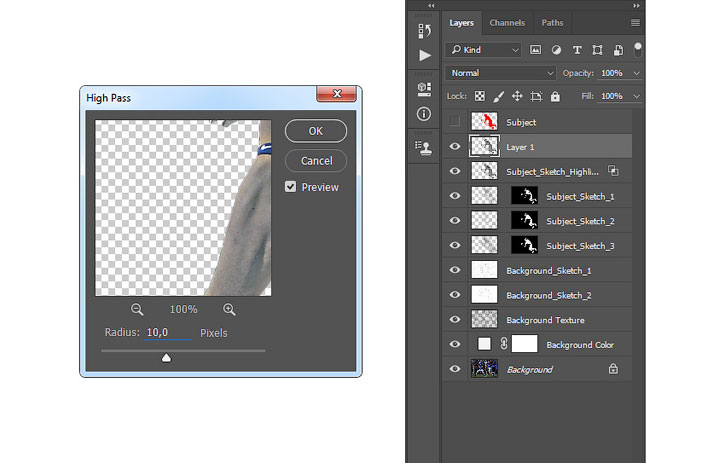Zoom in in High Pass preview

pos(229,309)
